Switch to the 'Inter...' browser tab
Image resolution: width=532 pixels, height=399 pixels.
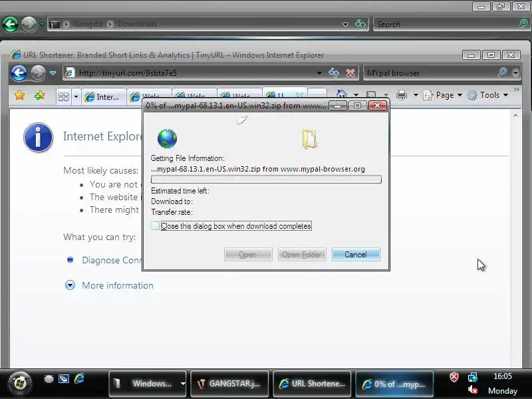click(x=104, y=97)
